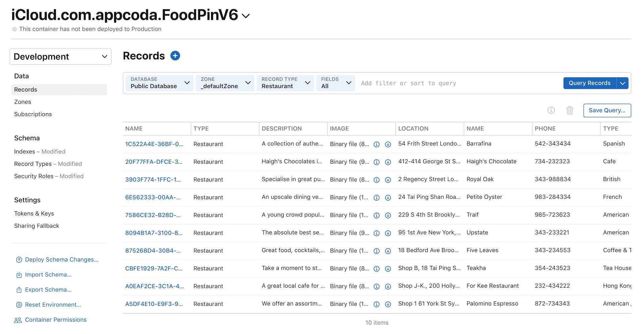The width and height of the screenshot is (644, 334).
Task: Click the Save Query button
Action: tap(607, 110)
